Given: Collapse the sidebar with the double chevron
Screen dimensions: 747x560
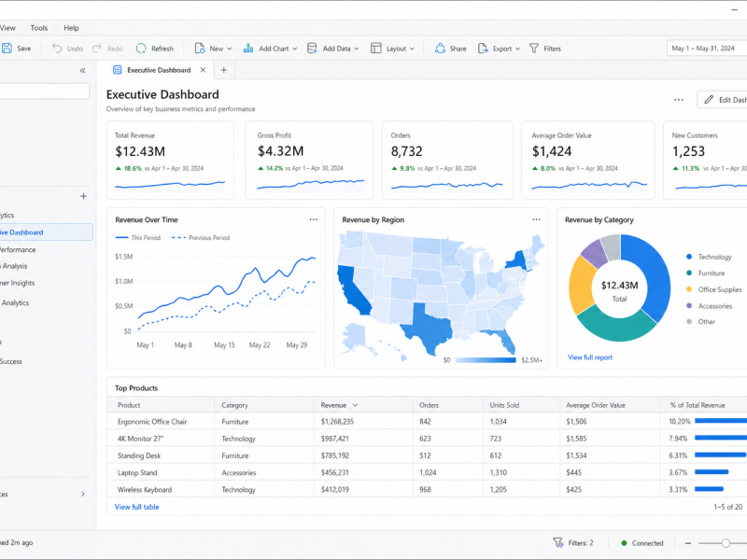Looking at the screenshot, I should [82, 71].
